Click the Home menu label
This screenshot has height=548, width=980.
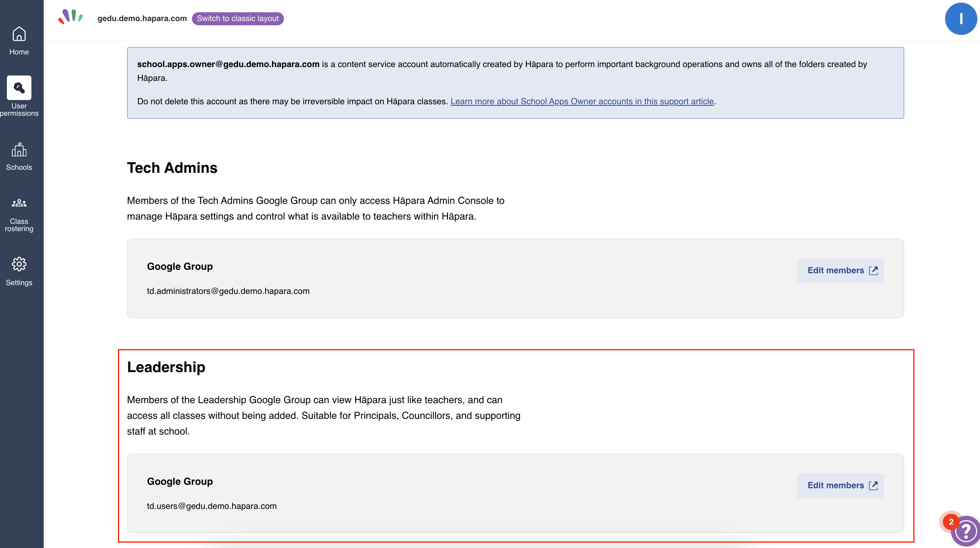tap(19, 52)
